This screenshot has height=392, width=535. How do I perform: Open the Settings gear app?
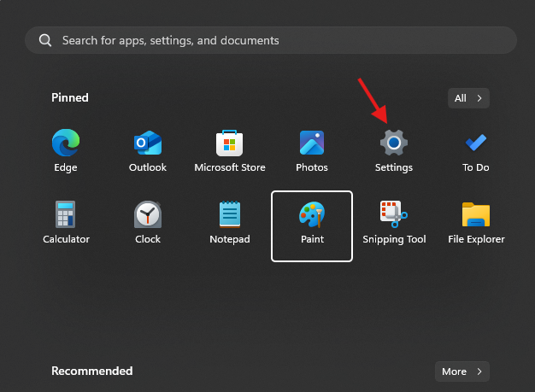coord(394,143)
